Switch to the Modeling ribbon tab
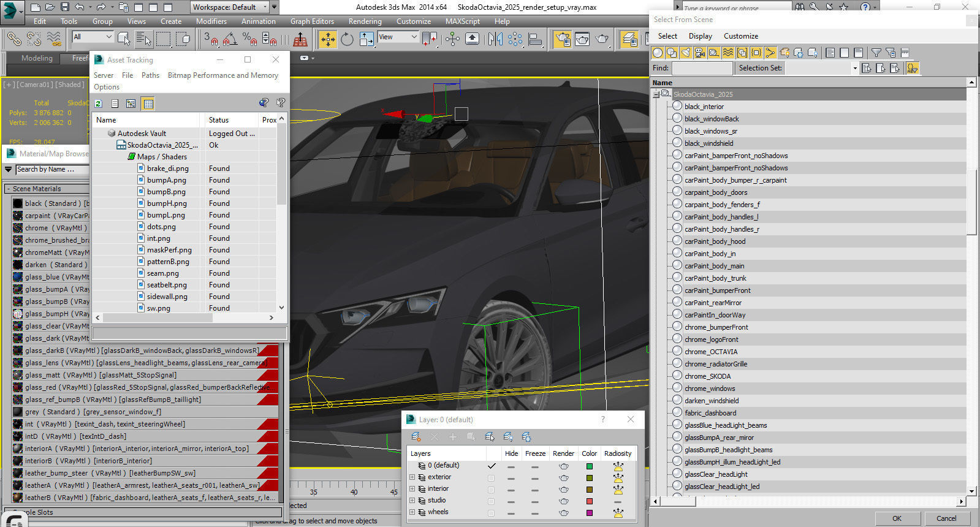The width and height of the screenshot is (980, 527). [37, 58]
